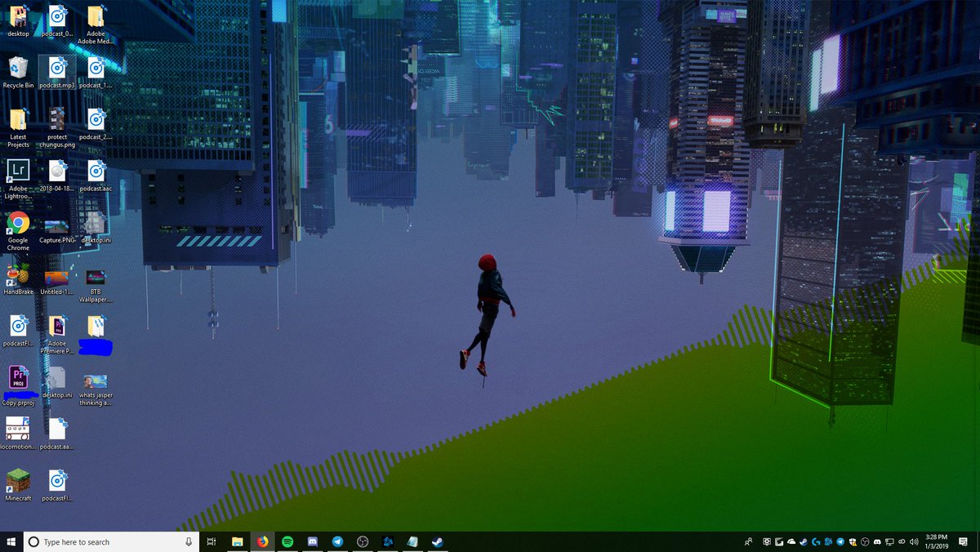The height and width of the screenshot is (552, 980).
Task: Launch Spotify from the taskbar
Action: tap(287, 541)
